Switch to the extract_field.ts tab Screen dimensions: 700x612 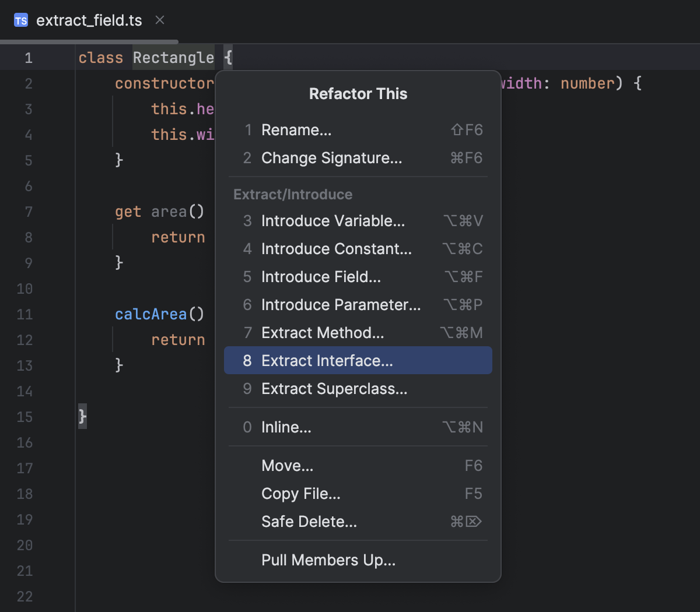pos(89,21)
